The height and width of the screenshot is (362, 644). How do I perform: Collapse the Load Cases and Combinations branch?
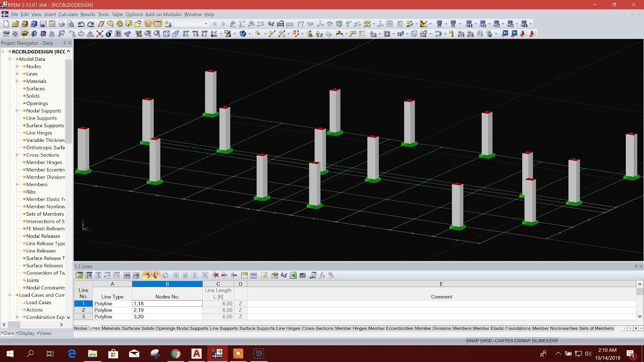(10, 295)
